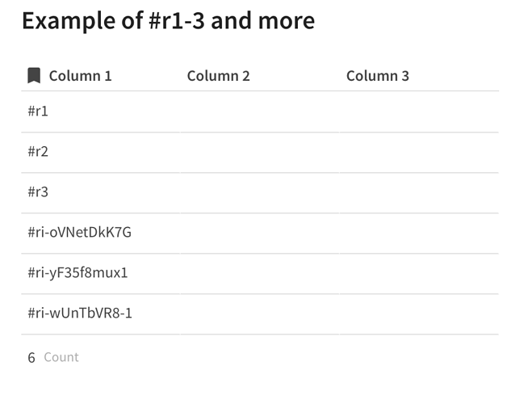Click the Column 2 header
Image resolution: width=532 pixels, height=404 pixels.
point(218,76)
